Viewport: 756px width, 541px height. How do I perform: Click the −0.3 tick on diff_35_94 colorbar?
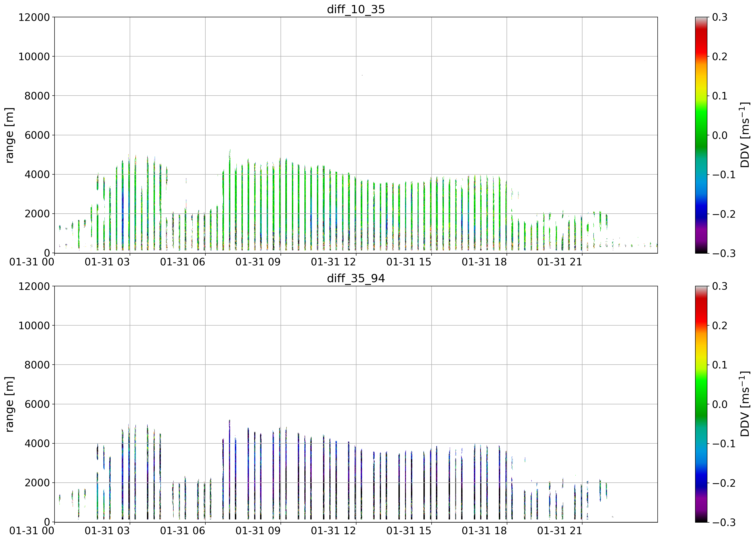point(724,522)
